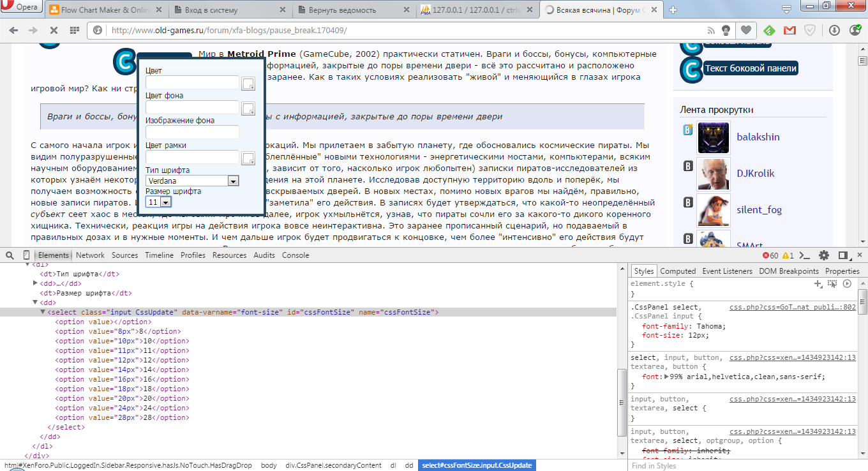This screenshot has width=868, height=471.
Task: Click the New Style Rule plus icon
Action: [x=818, y=283]
